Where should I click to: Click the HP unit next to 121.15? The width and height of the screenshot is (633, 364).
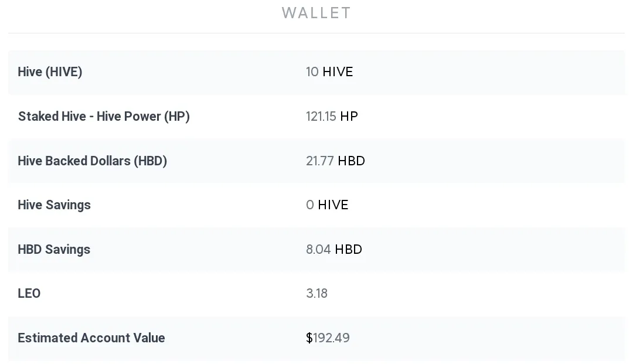point(349,117)
